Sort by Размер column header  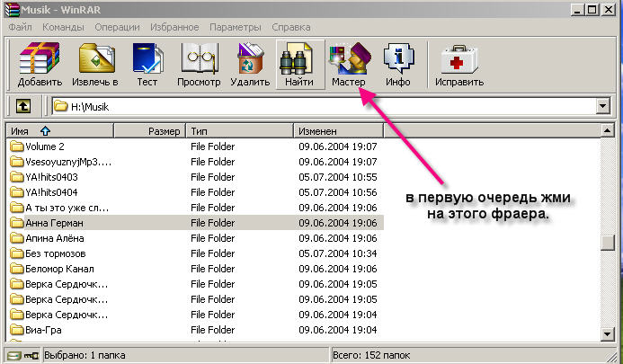pyautogui.click(x=150, y=130)
